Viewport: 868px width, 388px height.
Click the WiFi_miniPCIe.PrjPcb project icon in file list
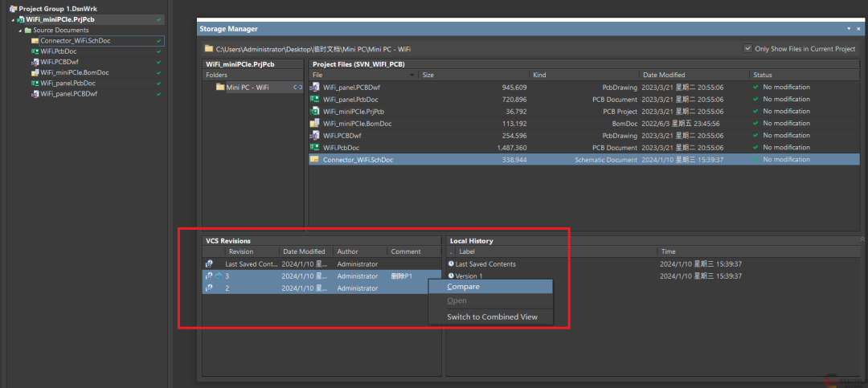pyautogui.click(x=315, y=111)
